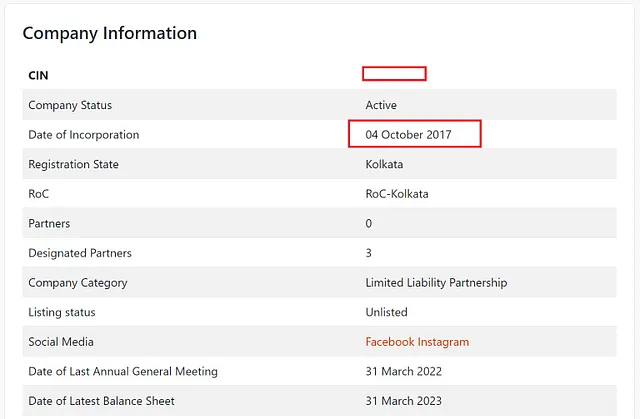Click the Date of Incorporation label

point(84,135)
